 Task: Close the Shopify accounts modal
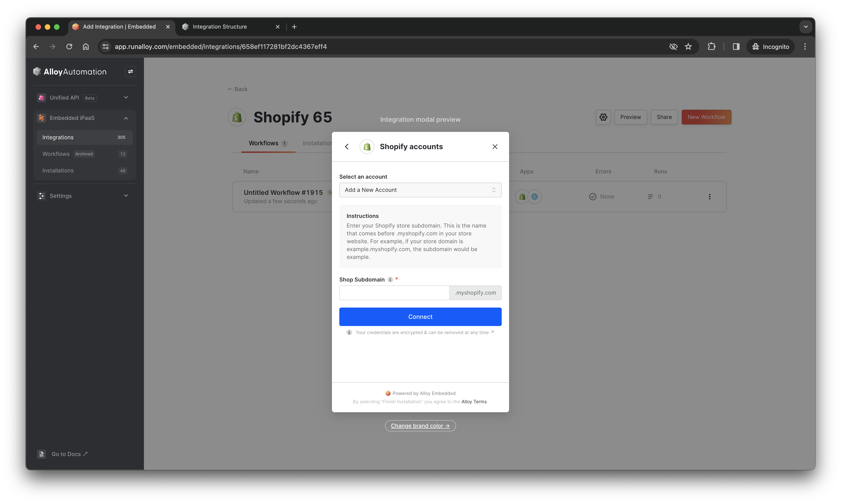coord(495,147)
